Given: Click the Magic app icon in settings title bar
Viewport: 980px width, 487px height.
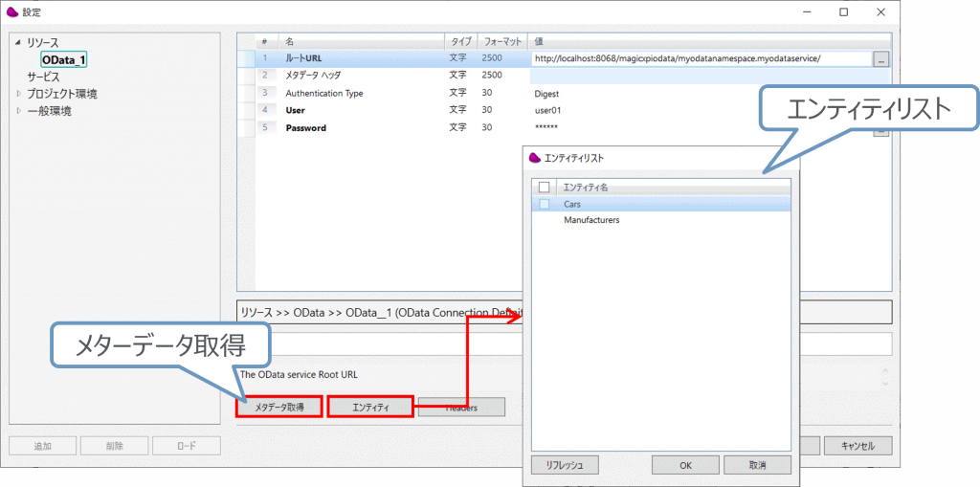Looking at the screenshot, I should (12, 12).
